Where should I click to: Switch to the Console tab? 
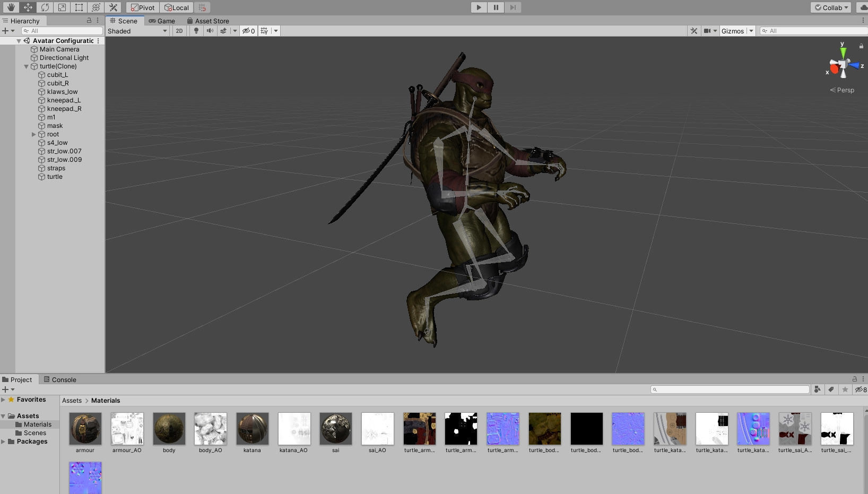59,379
